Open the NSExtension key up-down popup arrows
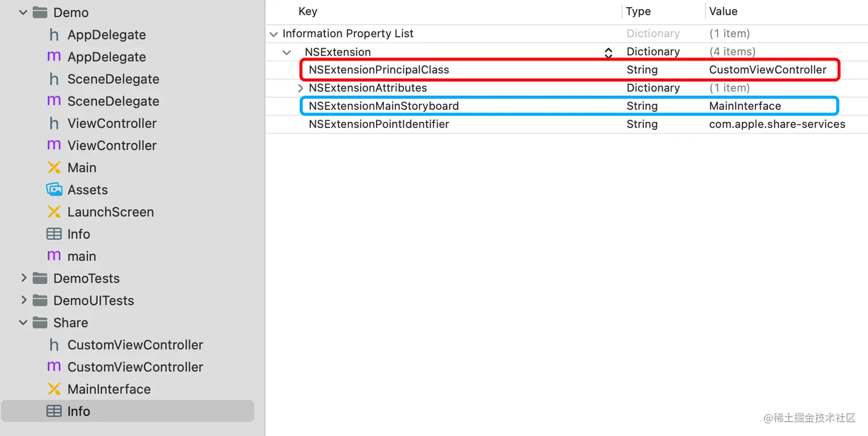868x436 pixels. pos(609,52)
